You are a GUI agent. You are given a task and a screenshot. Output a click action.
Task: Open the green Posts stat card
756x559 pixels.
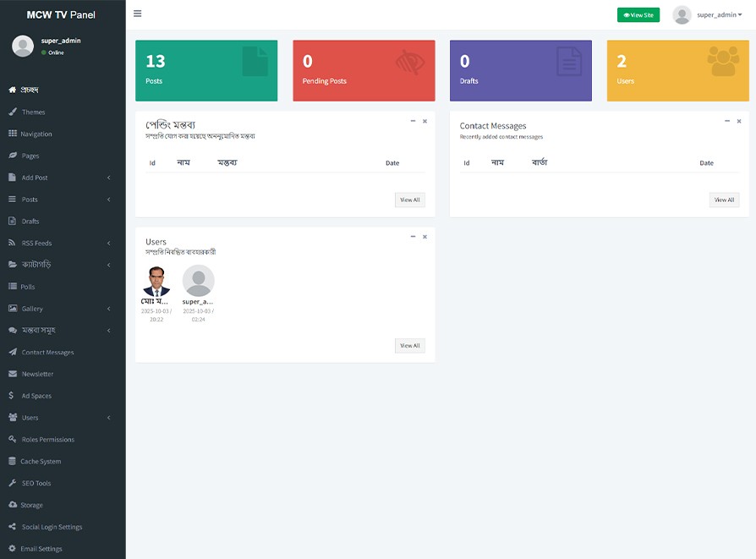(x=206, y=70)
